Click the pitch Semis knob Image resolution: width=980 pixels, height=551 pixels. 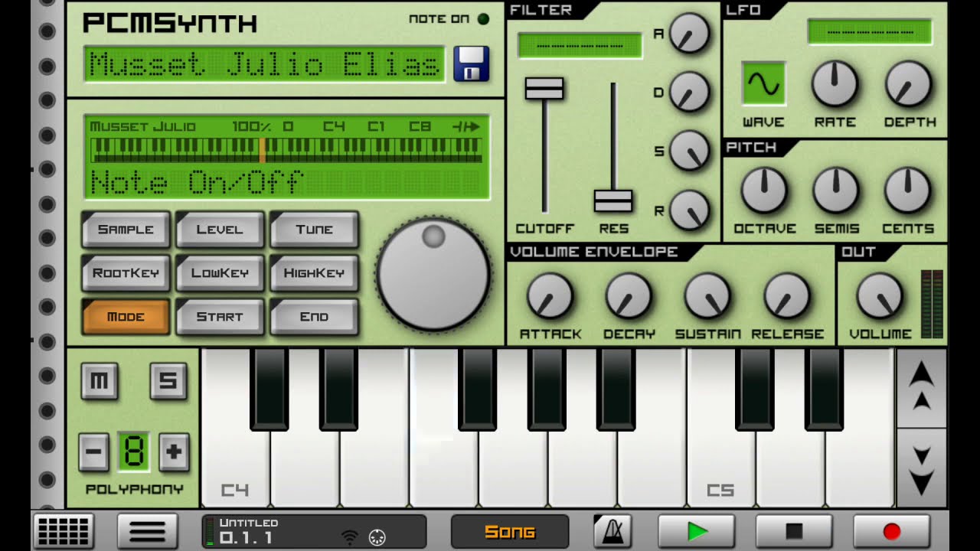click(x=835, y=190)
